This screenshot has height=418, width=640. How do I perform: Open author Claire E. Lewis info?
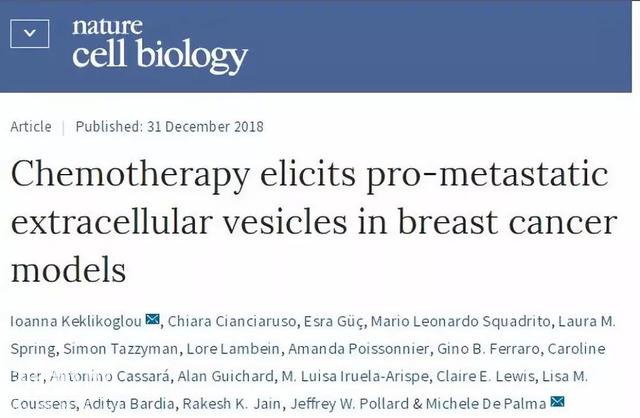tap(485, 376)
